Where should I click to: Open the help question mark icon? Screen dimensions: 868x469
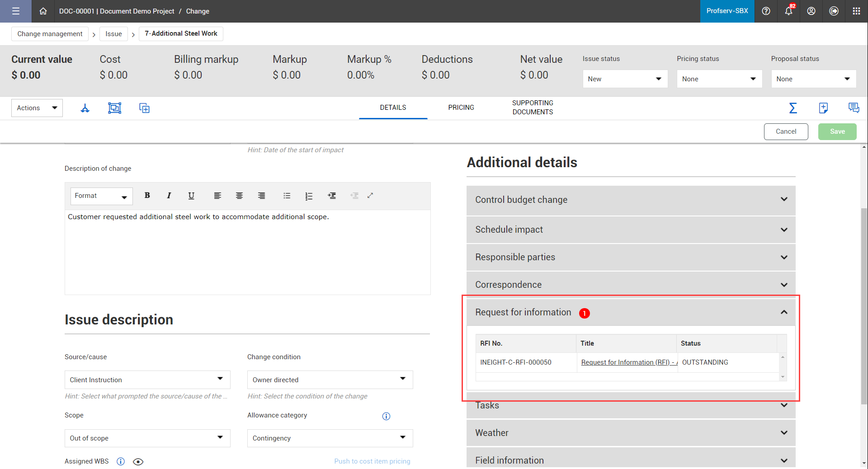click(x=766, y=11)
